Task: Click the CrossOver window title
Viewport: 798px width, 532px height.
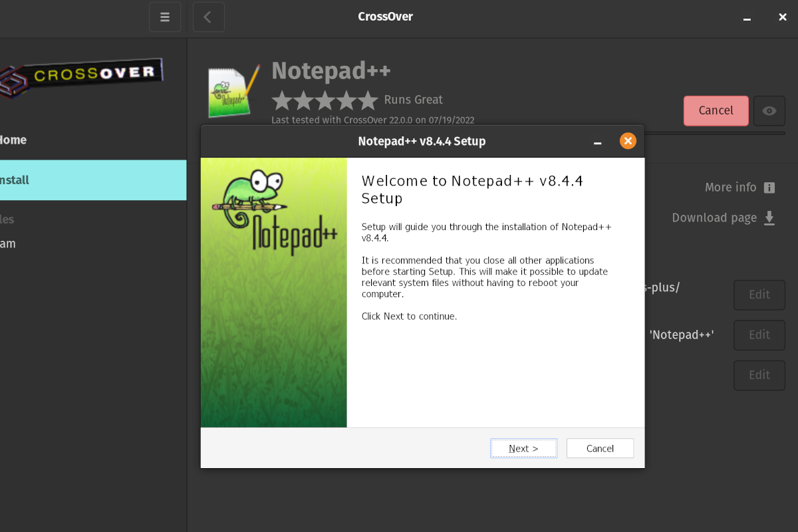Action: pos(385,17)
